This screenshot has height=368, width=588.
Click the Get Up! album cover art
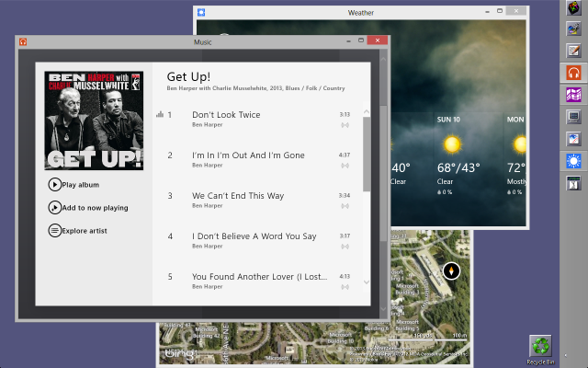[94, 121]
